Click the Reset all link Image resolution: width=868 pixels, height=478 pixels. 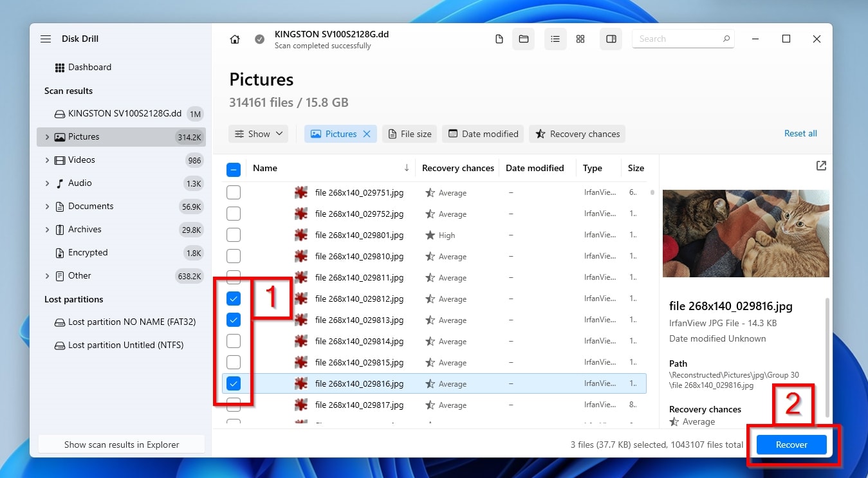pos(800,134)
